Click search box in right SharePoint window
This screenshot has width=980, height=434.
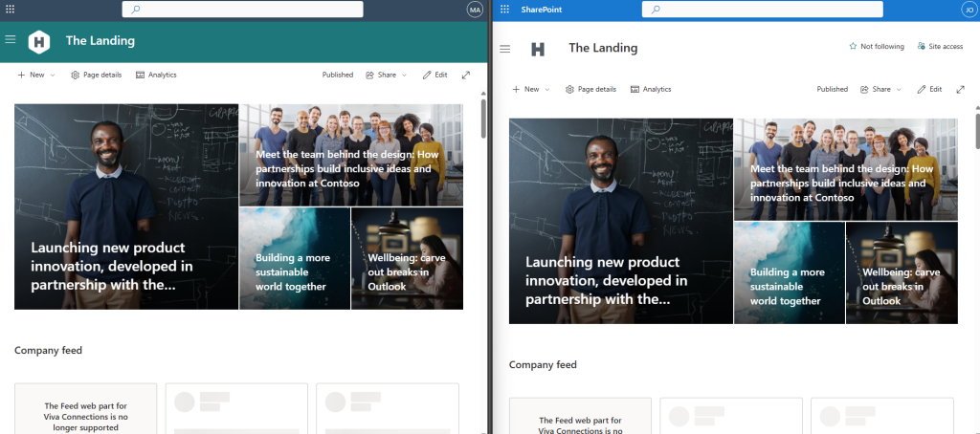pyautogui.click(x=763, y=10)
